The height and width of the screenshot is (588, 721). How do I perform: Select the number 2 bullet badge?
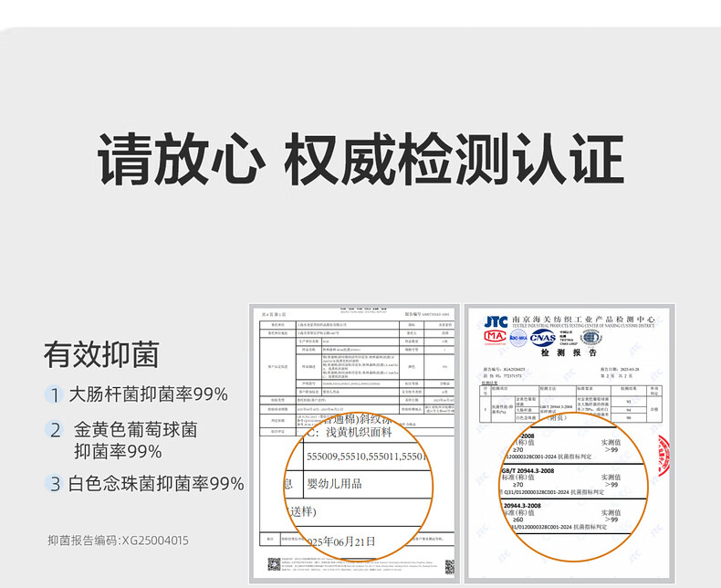click(55, 429)
